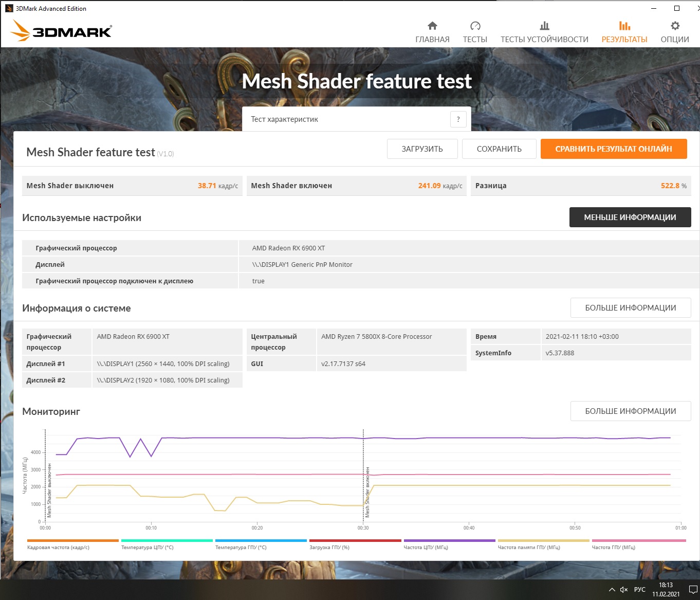Toggle Частота ГПУ legend series

point(639,544)
